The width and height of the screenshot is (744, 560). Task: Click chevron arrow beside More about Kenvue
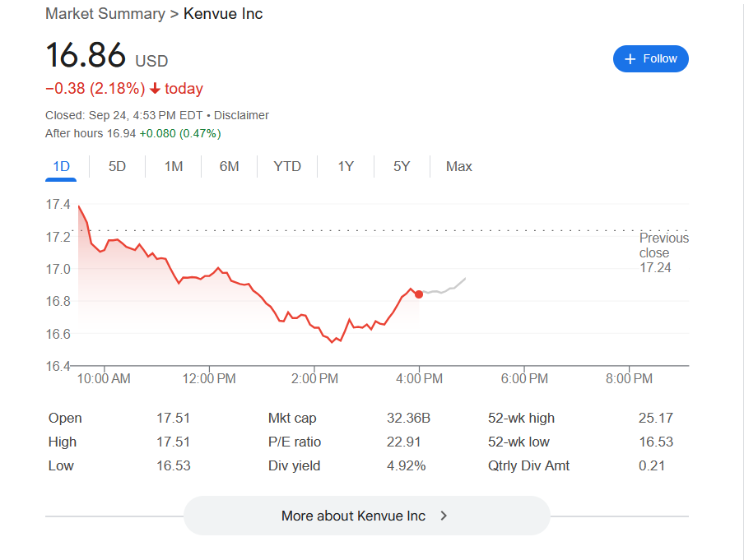444,516
